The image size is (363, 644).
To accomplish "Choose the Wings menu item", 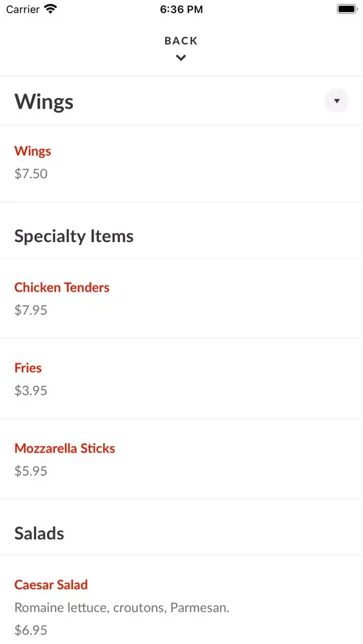I will [32, 151].
